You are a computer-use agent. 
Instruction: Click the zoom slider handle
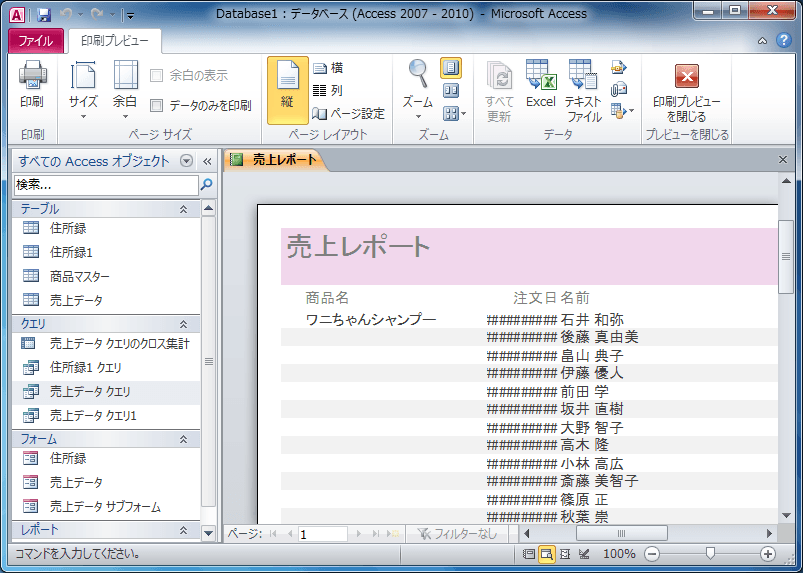pyautogui.click(x=710, y=553)
